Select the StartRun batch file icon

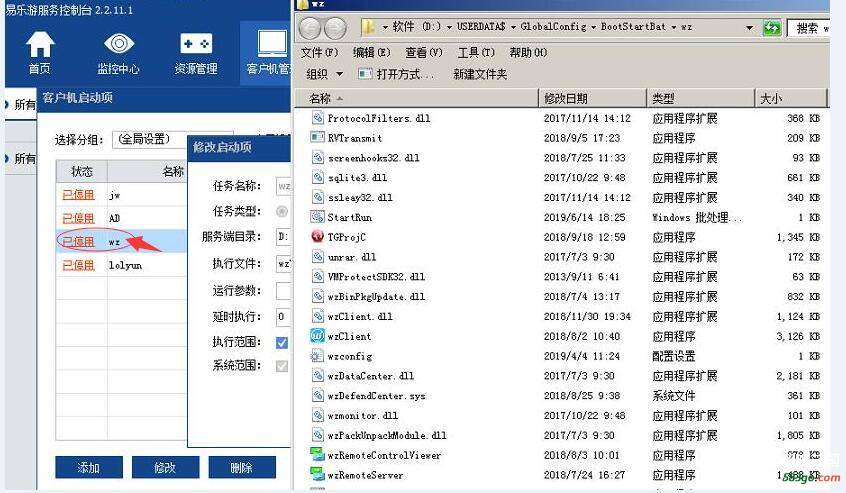click(317, 217)
